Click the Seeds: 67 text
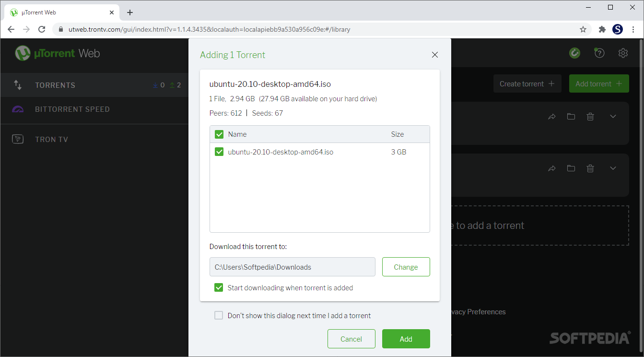The height and width of the screenshot is (357, 644). pos(267,113)
